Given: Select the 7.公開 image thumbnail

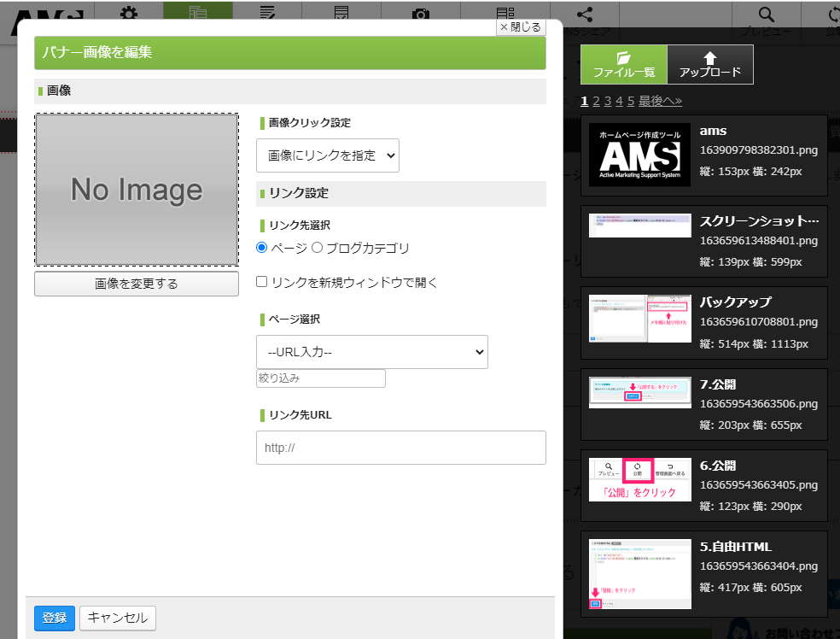Looking at the screenshot, I should [639, 392].
